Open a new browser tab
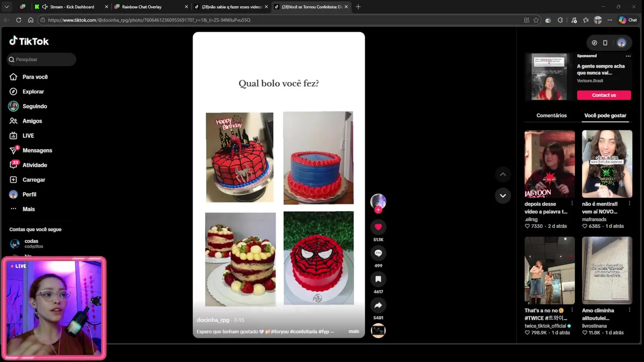 358,7
